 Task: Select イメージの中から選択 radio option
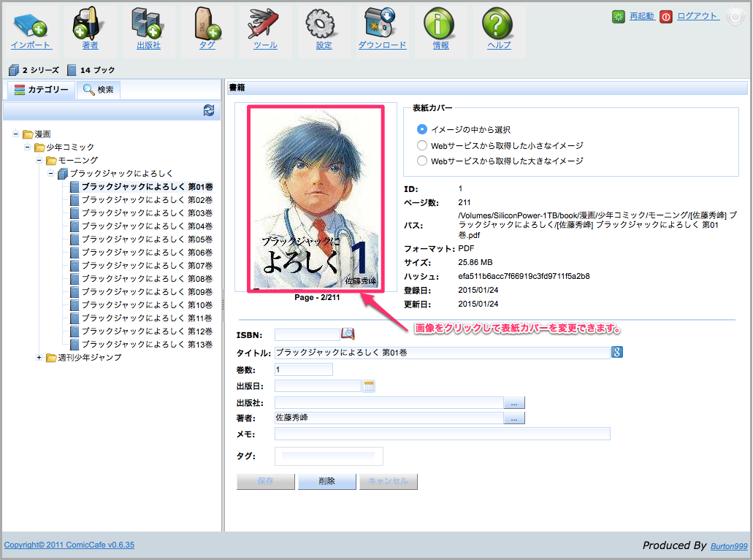click(x=421, y=129)
